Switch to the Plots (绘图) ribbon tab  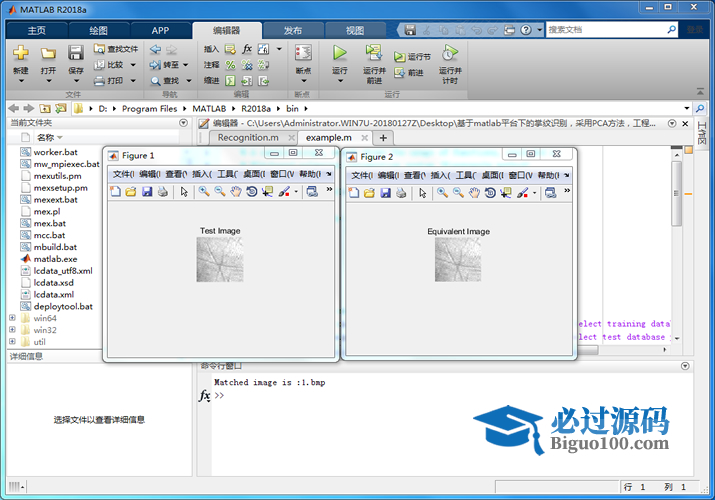pos(98,31)
